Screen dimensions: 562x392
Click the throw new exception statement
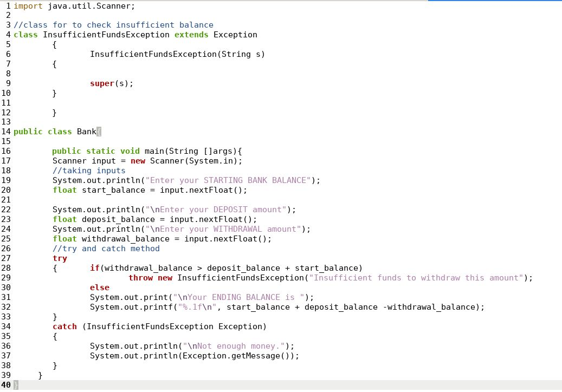pyautogui.click(x=271, y=278)
